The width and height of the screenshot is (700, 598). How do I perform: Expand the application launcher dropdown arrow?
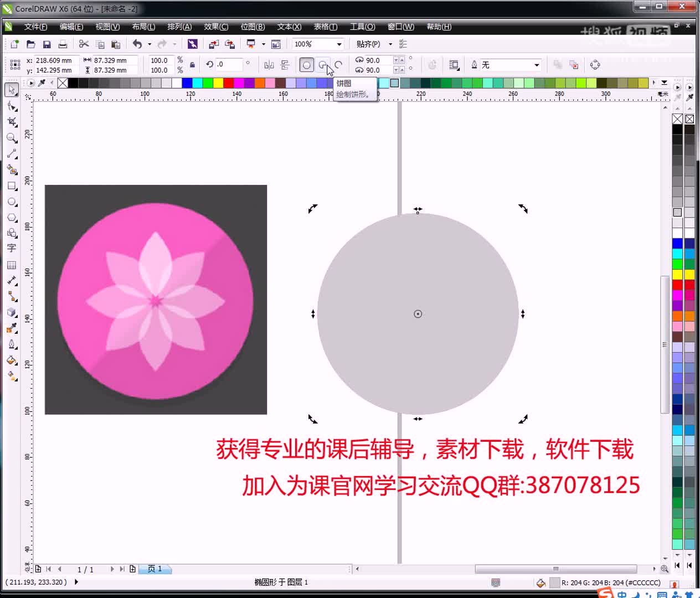point(263,44)
